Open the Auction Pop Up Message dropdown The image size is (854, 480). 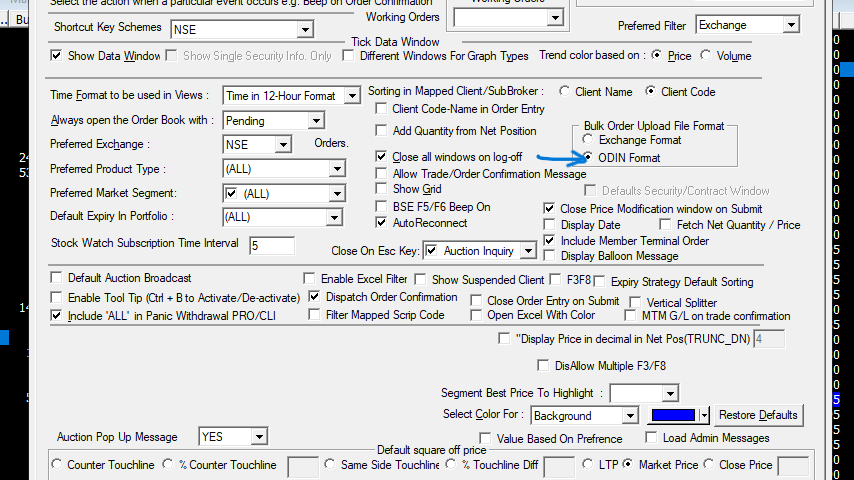coord(259,437)
